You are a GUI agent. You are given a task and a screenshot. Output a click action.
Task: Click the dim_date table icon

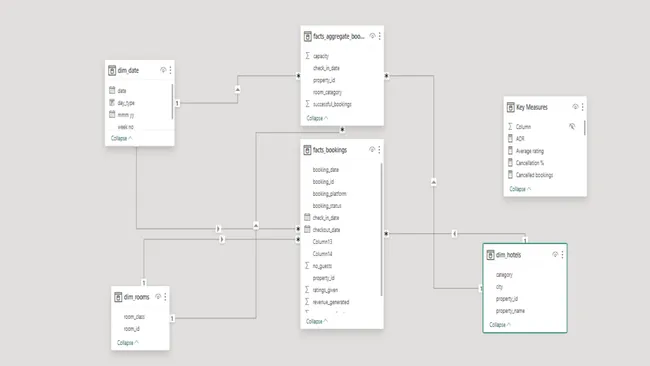coord(112,70)
